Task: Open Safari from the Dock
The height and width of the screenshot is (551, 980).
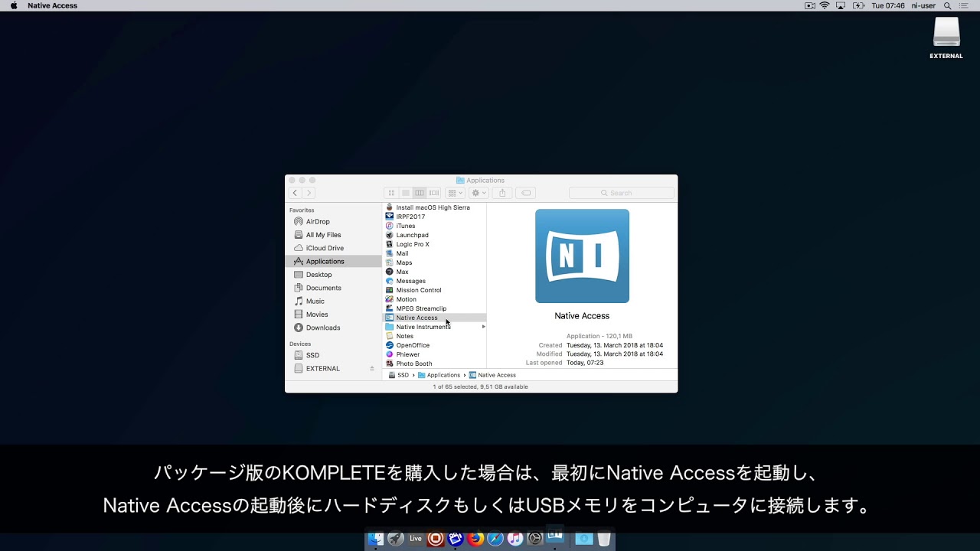Action: 495,539
